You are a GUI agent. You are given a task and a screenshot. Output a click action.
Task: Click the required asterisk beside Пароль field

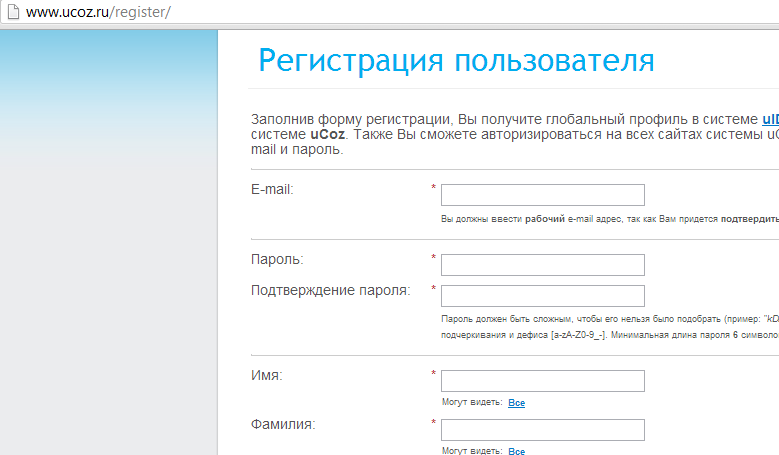(x=433, y=259)
